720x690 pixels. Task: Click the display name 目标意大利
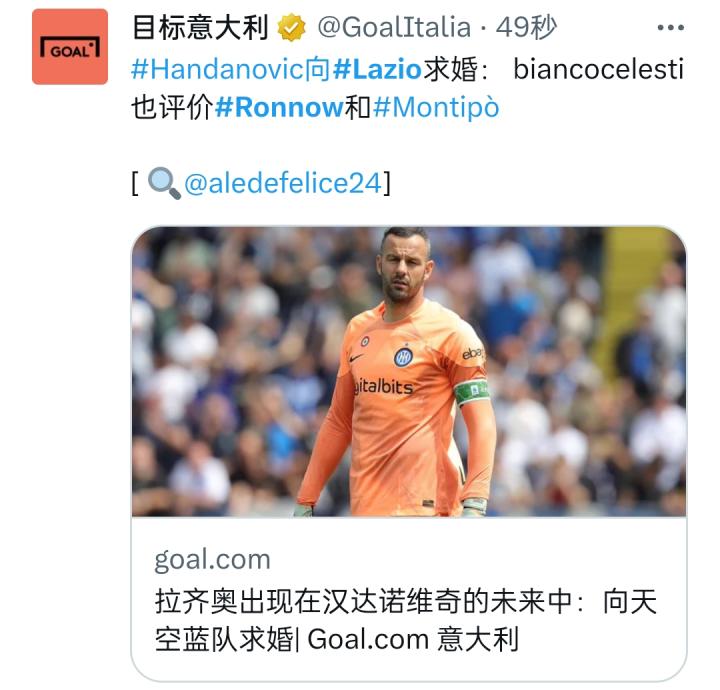click(200, 28)
